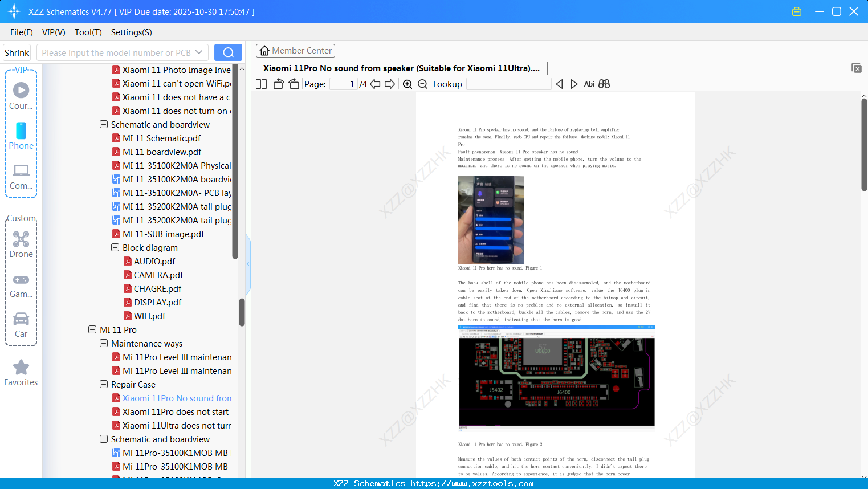Open Xiaomi 11 can't open WiFi file
This screenshot has width=868, height=489.
point(177,83)
